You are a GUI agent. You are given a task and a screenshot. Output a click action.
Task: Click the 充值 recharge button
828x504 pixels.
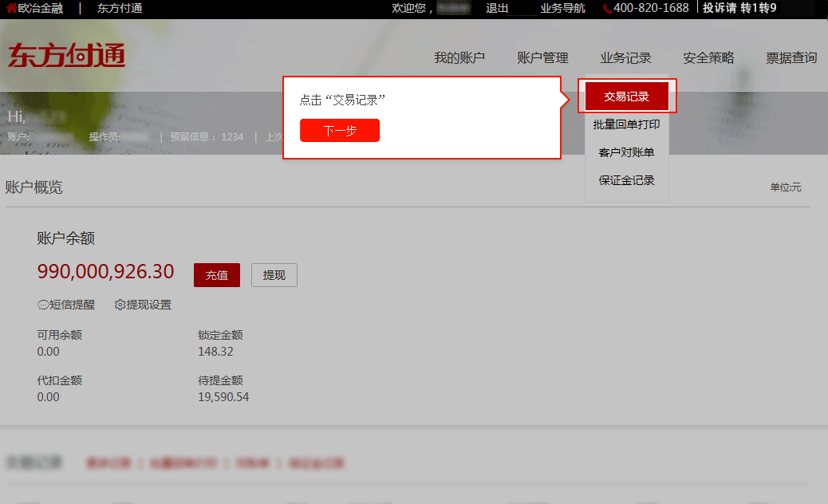pos(216,275)
